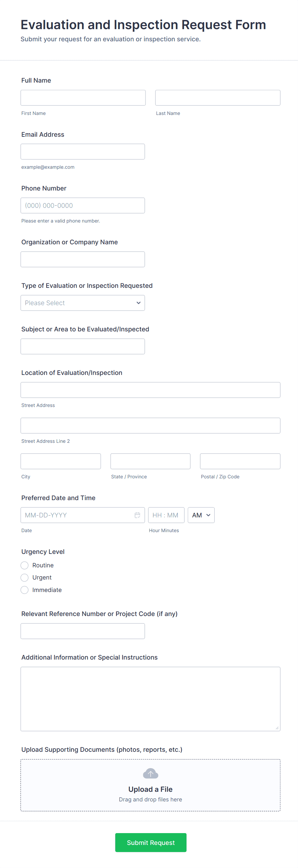Click the Street Address Line 2 field

click(x=150, y=426)
